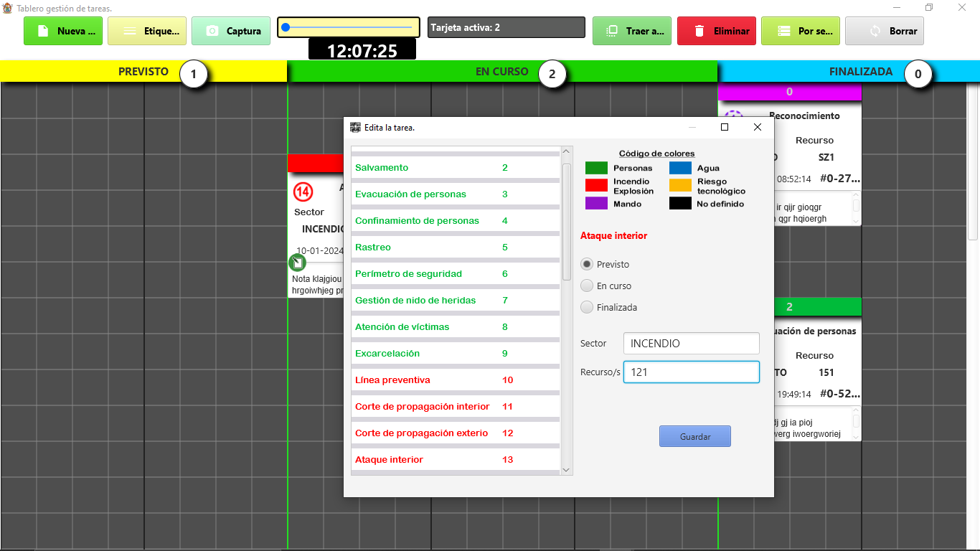The image size is (980, 551).
Task: Click the blue Agua color swatch
Action: pos(680,168)
